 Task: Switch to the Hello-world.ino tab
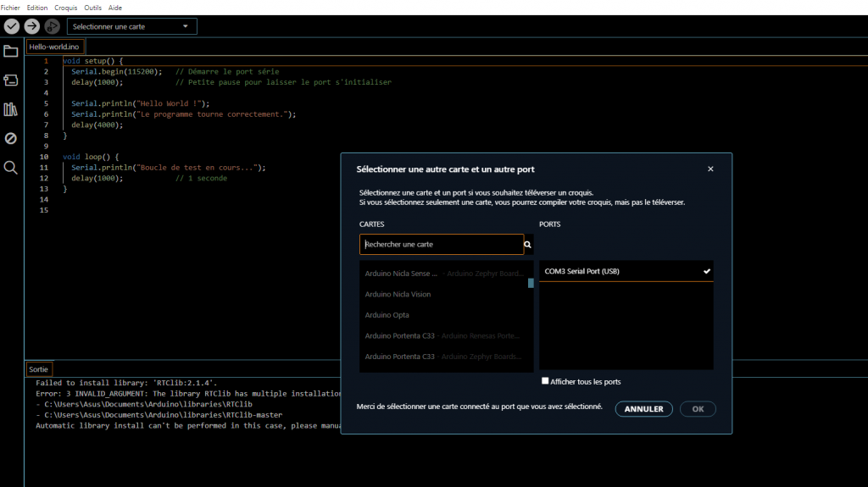[54, 47]
